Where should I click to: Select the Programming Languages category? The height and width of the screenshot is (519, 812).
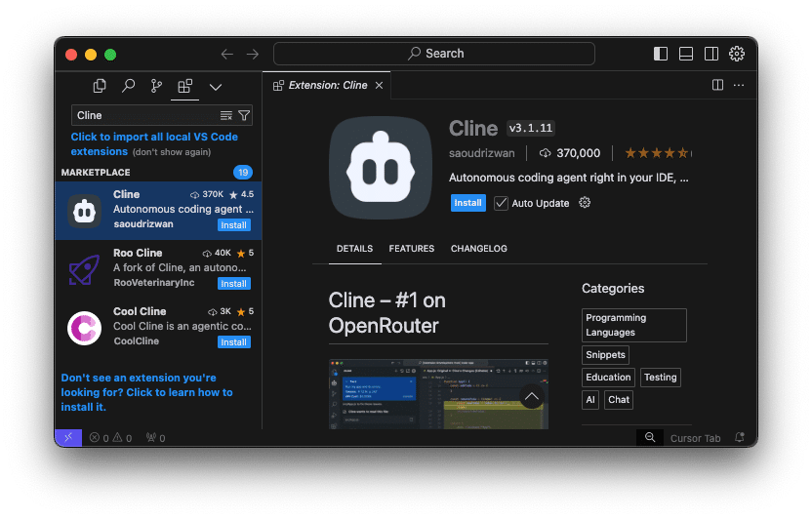click(x=633, y=325)
